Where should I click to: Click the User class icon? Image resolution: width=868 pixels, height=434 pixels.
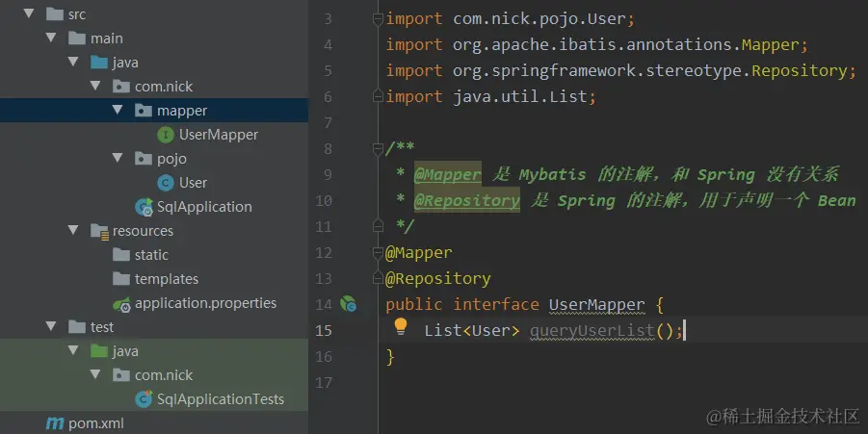coord(166,183)
